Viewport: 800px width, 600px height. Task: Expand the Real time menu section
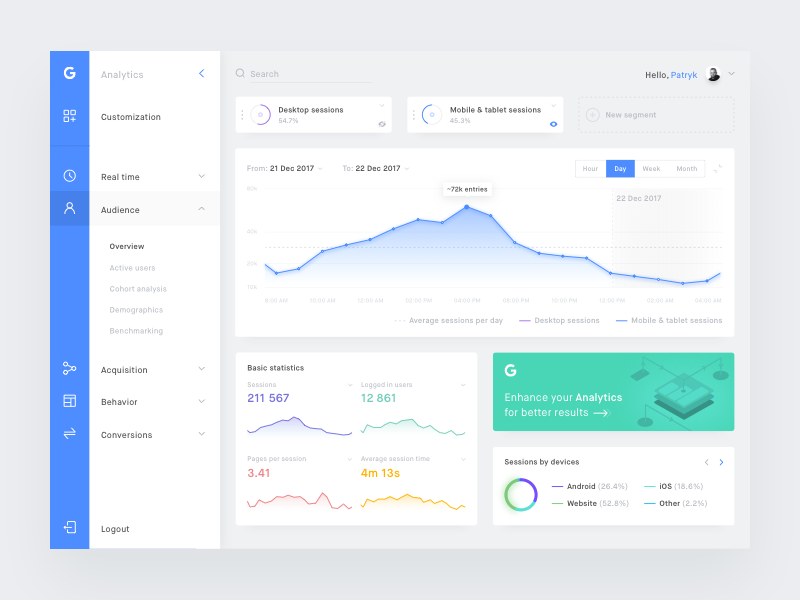tap(201, 177)
